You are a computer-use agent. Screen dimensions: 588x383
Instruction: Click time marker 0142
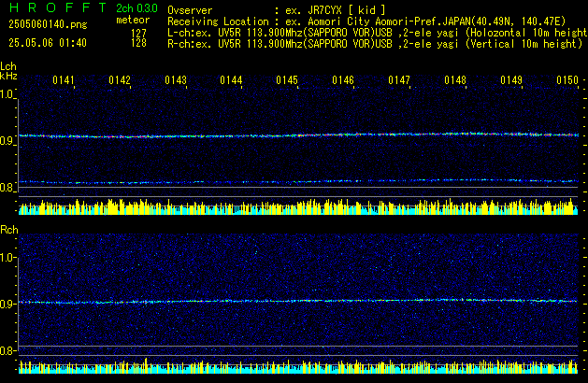coord(120,80)
